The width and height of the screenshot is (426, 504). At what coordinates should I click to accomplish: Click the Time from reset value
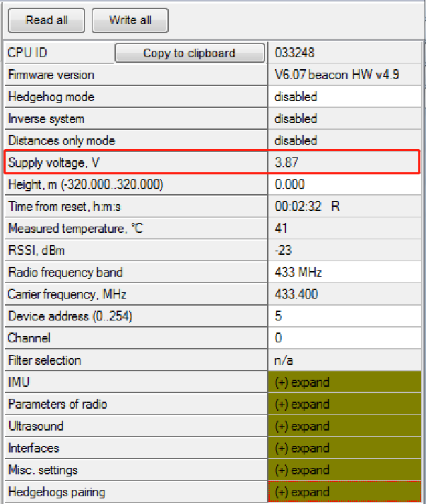pyautogui.click(x=345, y=207)
